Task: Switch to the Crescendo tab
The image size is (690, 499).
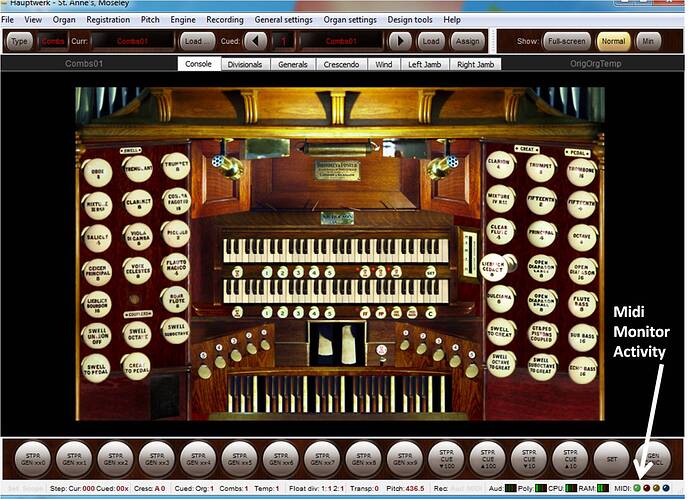Action: 341,64
